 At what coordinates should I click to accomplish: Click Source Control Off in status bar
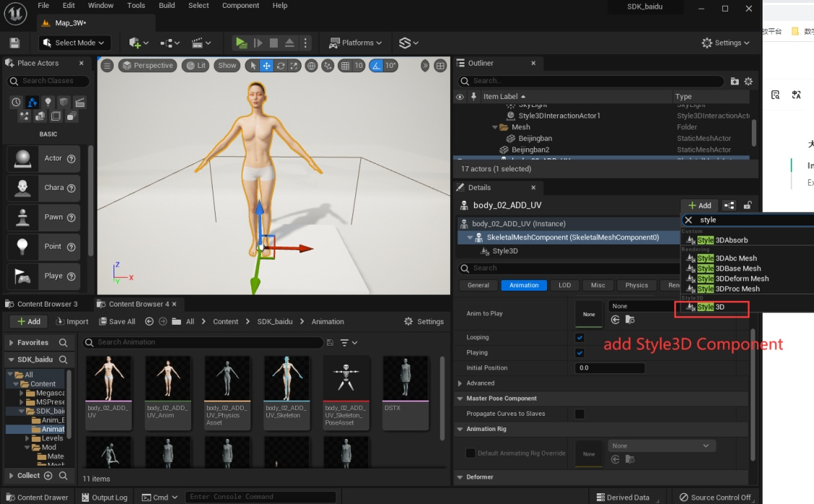pyautogui.click(x=716, y=497)
